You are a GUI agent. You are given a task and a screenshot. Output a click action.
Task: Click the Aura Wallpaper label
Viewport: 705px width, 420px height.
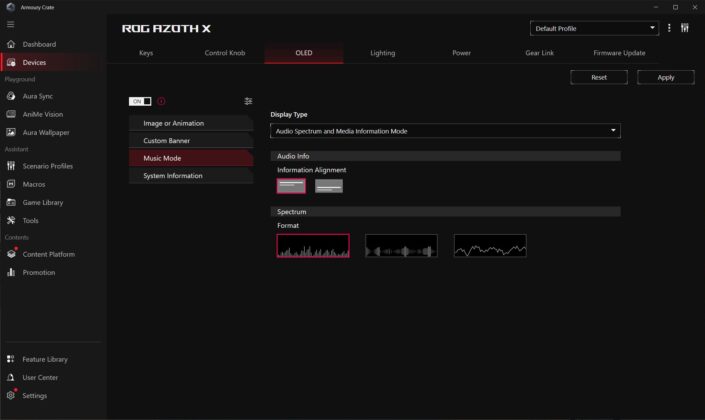(x=46, y=132)
